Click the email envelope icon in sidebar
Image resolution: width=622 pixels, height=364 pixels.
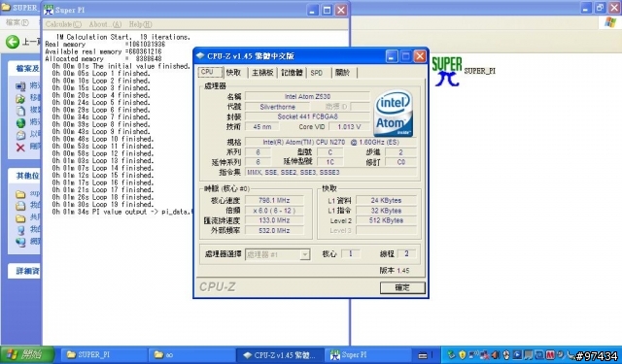pos(20,136)
